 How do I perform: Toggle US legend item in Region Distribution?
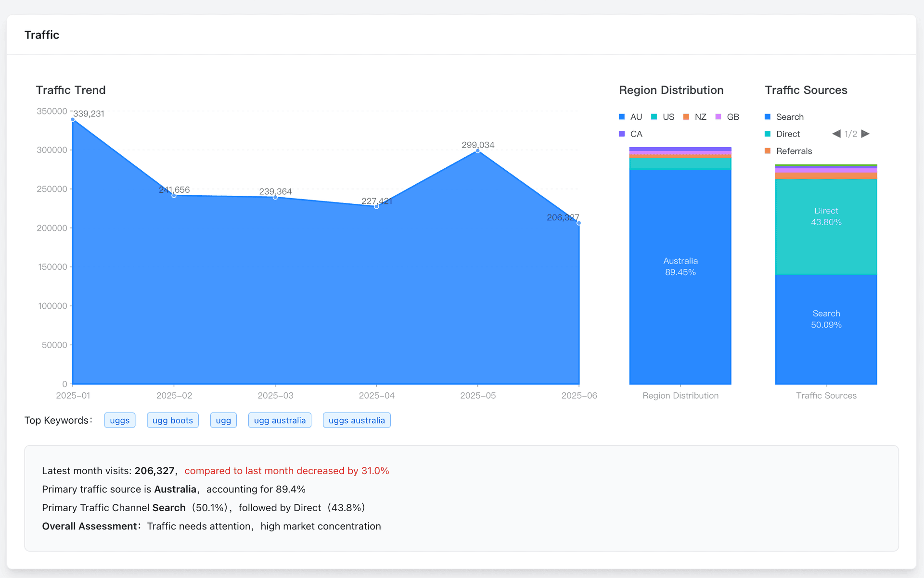click(663, 117)
